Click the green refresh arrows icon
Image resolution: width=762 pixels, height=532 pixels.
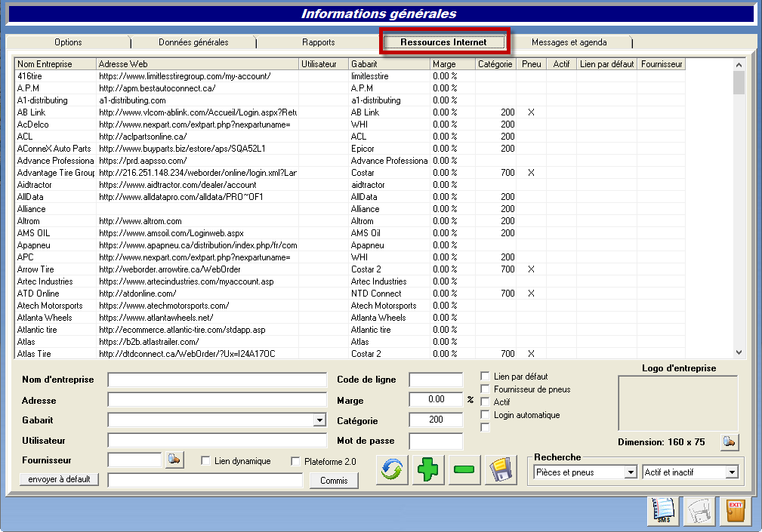[392, 470]
